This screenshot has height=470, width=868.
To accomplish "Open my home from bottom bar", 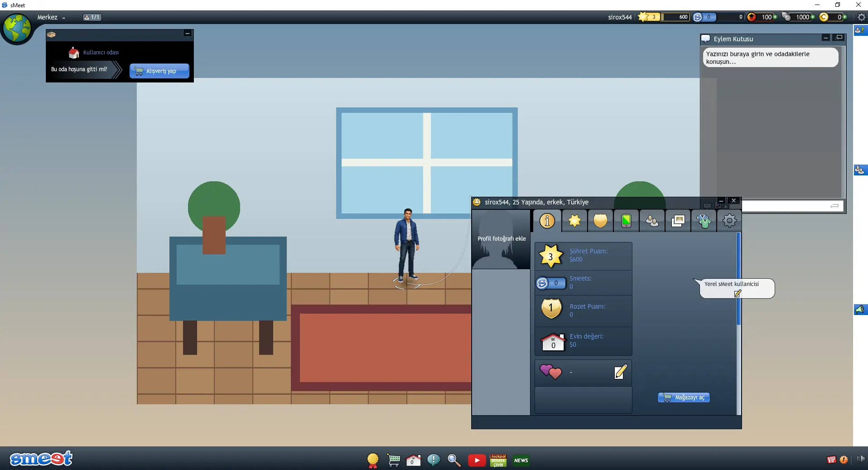I will point(413,460).
